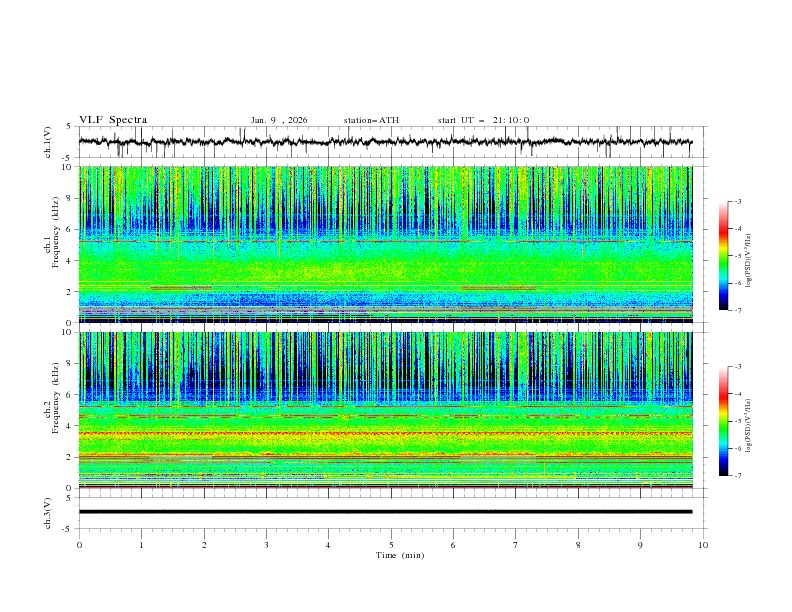Image resolution: width=792 pixels, height=612 pixels.
Task: Click the lower color scale bar
Action: [724, 421]
